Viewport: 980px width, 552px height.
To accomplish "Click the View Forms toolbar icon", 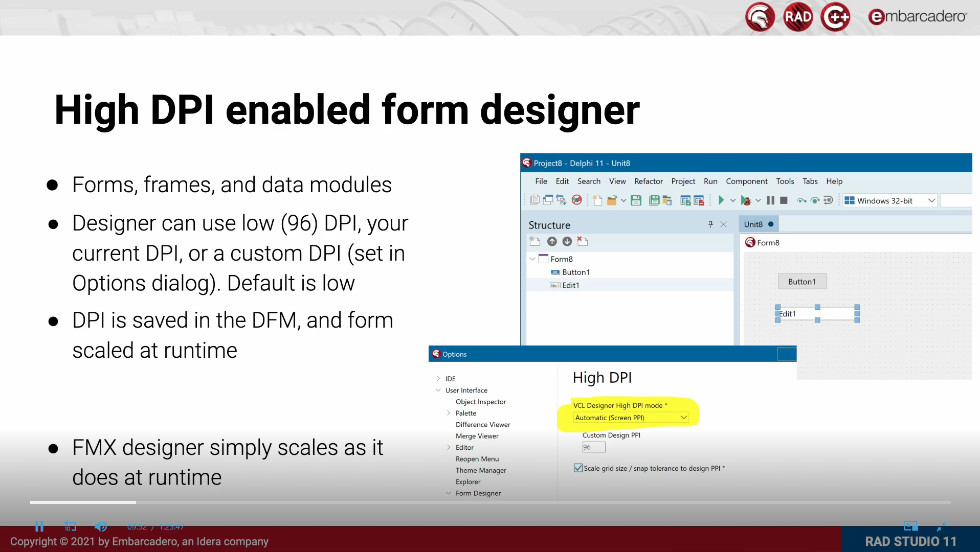I will click(x=548, y=200).
